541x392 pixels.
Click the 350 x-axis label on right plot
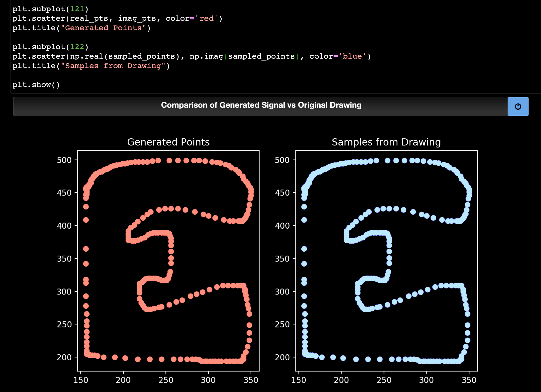(469, 380)
